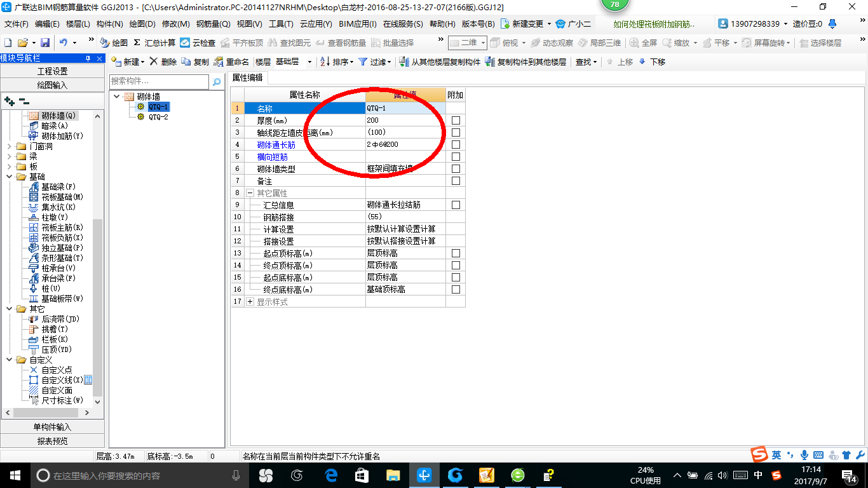Click the undo arrow icon

(x=64, y=43)
